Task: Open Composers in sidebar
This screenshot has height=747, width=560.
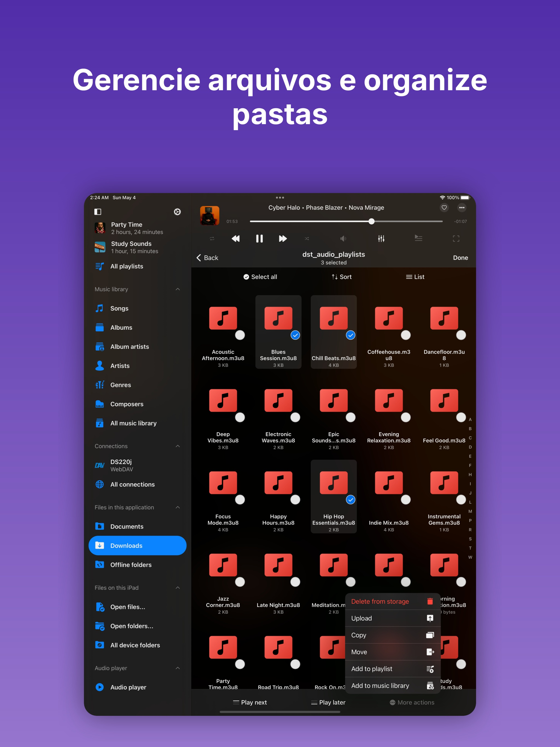Action: click(138, 404)
